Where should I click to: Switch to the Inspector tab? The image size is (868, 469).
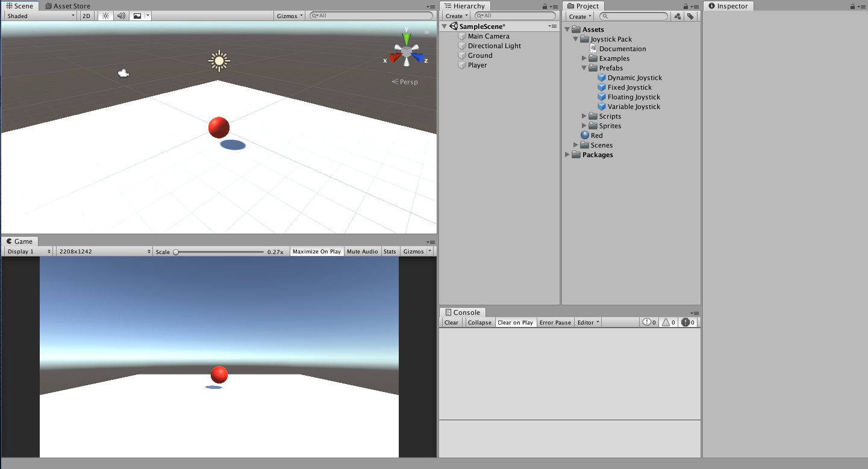point(729,5)
